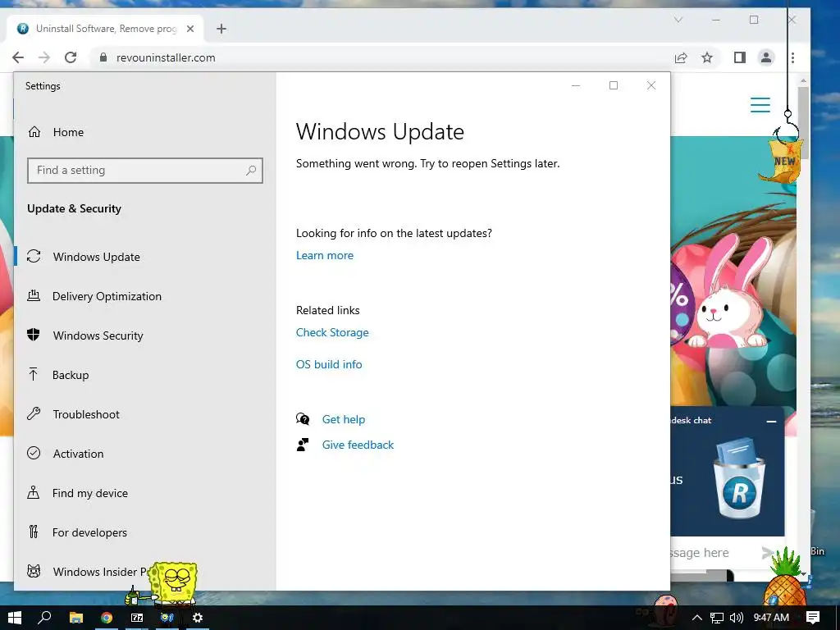Click the Windows Security shield icon
Screen dimensions: 840x630
pyautogui.click(x=33, y=335)
